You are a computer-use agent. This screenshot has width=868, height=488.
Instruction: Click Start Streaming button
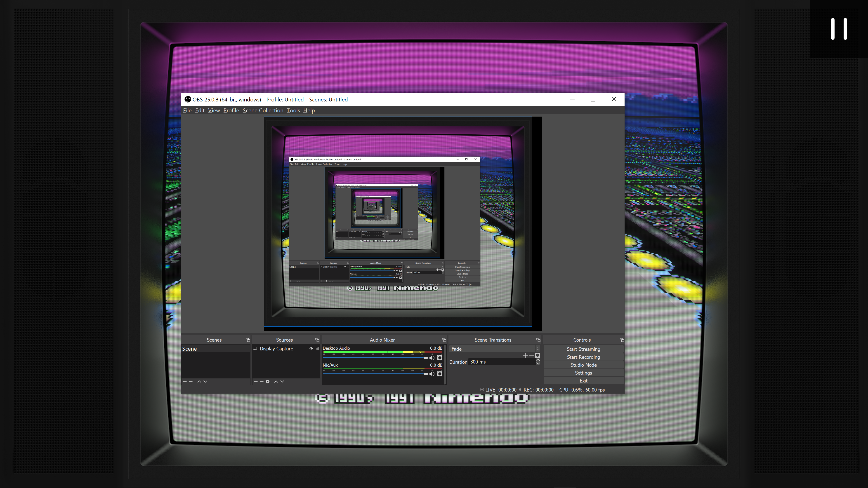(583, 349)
